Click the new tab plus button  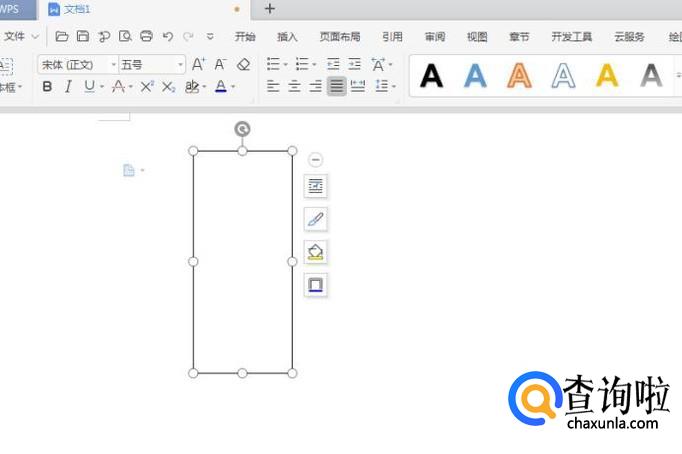(x=270, y=9)
